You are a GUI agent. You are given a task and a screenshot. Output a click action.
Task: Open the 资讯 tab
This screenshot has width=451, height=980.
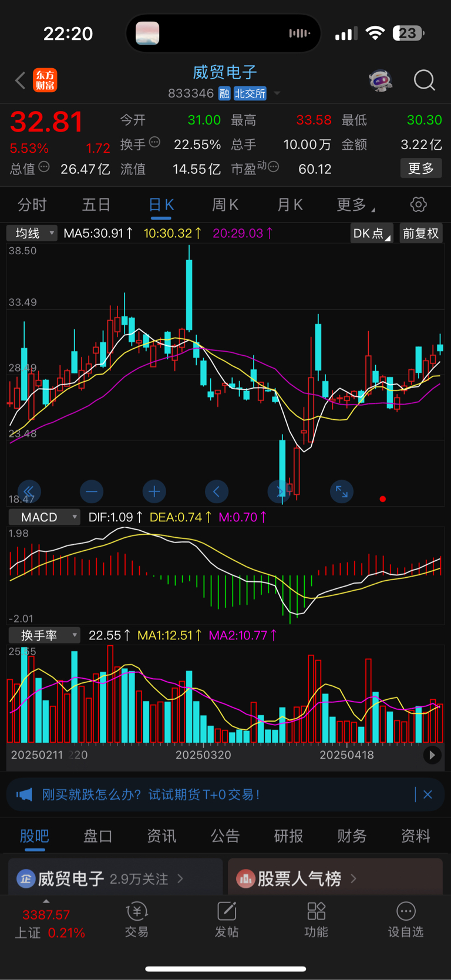[161, 836]
